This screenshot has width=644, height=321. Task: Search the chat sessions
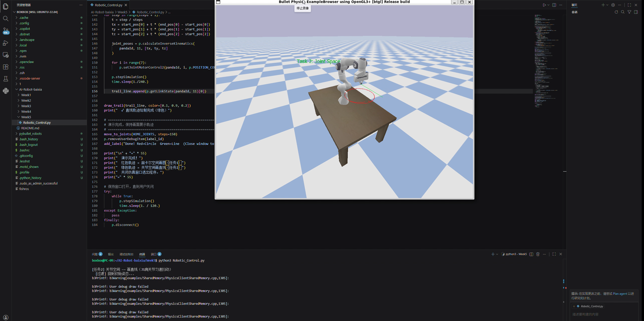pyautogui.click(x=623, y=12)
